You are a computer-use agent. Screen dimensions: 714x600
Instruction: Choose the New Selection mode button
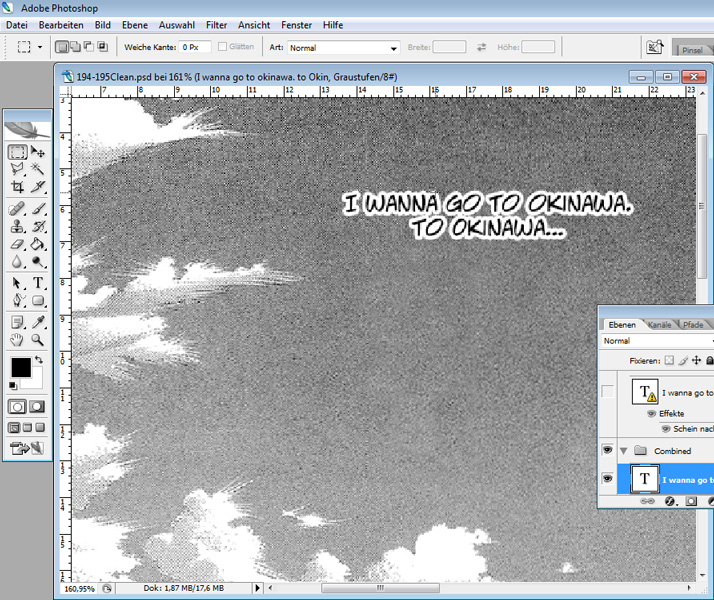(61, 47)
